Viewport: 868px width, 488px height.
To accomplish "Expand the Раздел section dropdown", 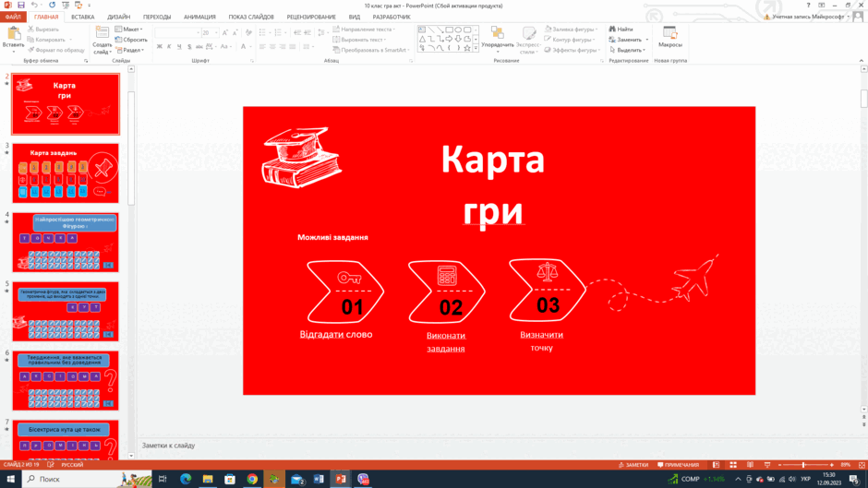I will (130, 50).
